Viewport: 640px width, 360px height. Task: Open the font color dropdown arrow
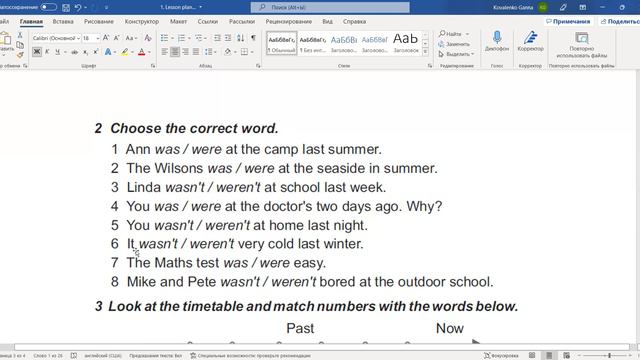pos(149,52)
